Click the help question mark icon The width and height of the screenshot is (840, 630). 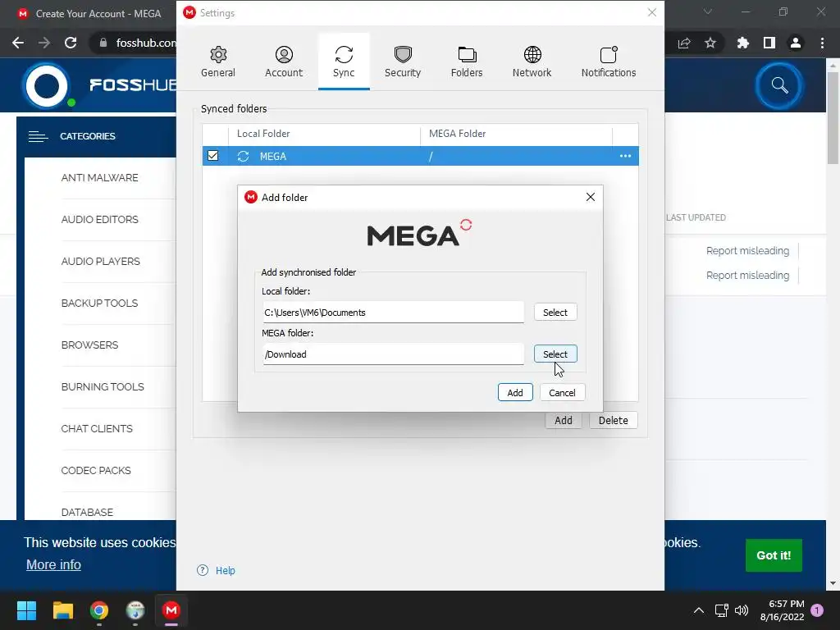(x=203, y=571)
